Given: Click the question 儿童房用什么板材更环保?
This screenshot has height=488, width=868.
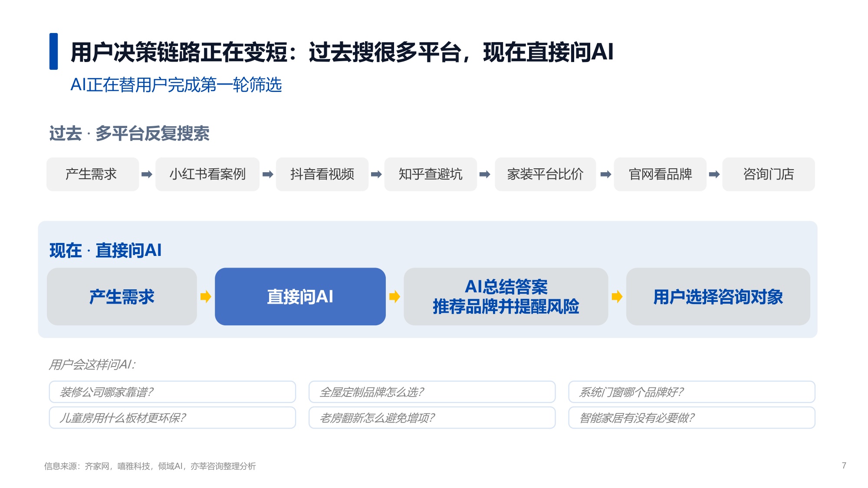Looking at the screenshot, I should (x=172, y=418).
